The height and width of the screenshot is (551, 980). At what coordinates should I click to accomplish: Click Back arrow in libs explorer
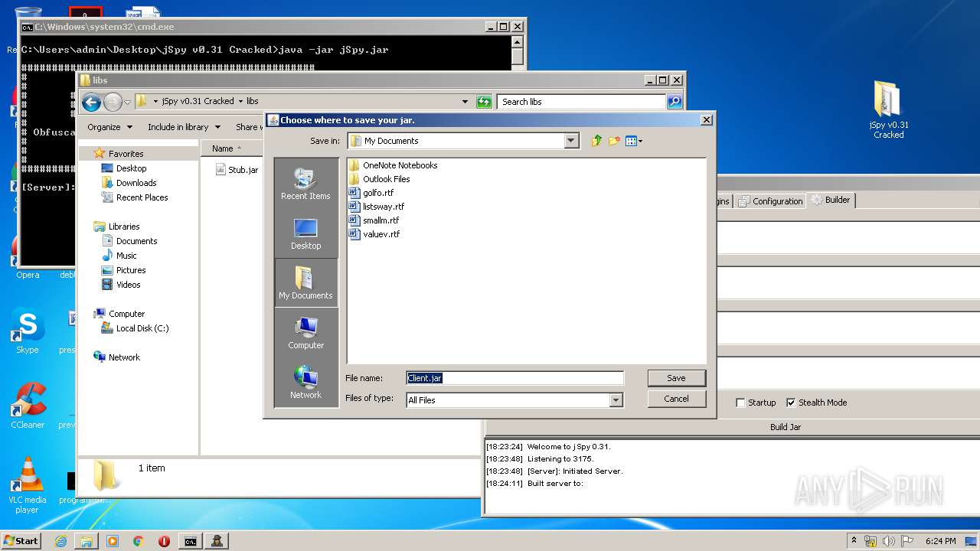[91, 102]
